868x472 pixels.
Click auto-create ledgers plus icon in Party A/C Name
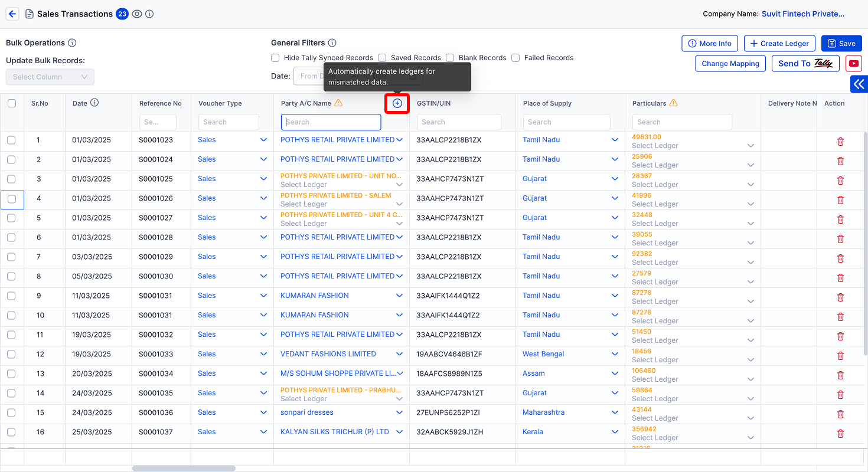(397, 103)
